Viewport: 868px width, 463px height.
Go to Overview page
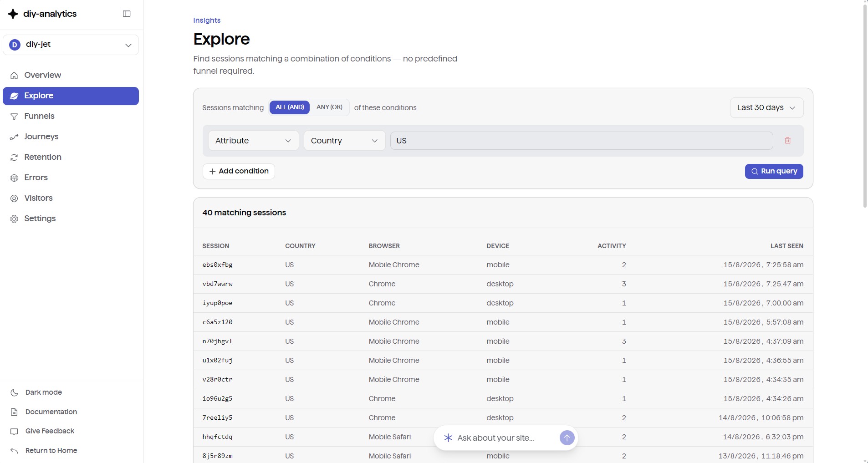[71, 75]
